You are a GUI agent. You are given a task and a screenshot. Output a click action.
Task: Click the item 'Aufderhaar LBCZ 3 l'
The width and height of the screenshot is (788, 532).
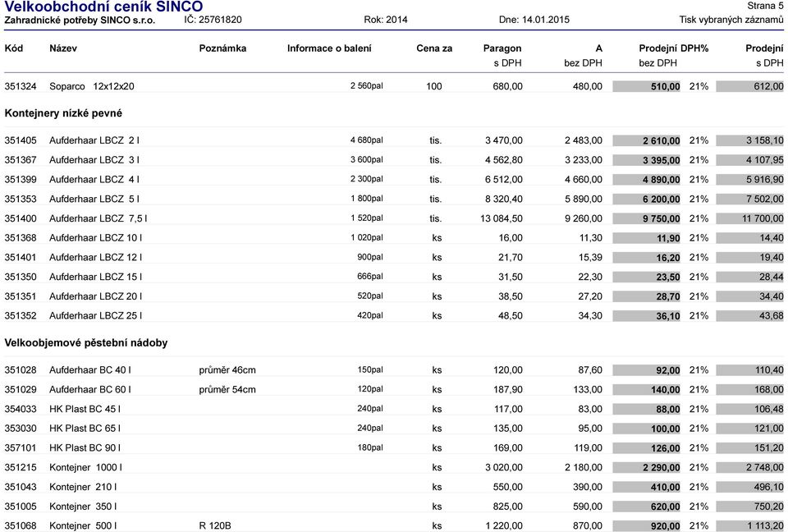click(x=94, y=160)
